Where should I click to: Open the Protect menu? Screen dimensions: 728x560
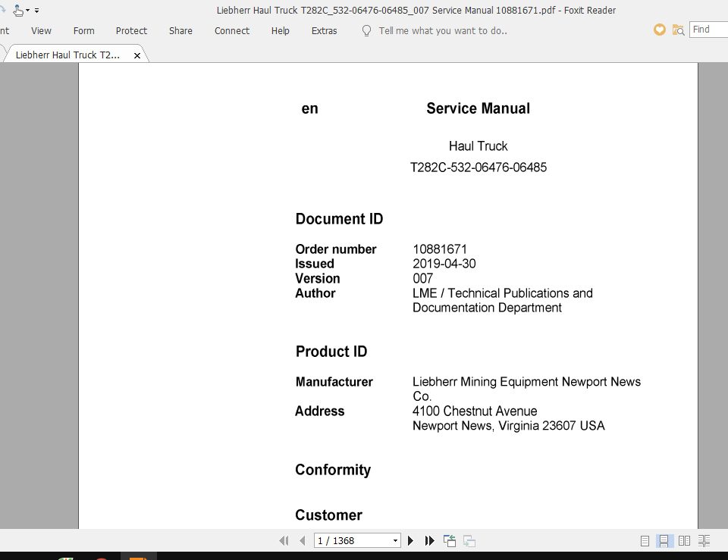coord(131,31)
